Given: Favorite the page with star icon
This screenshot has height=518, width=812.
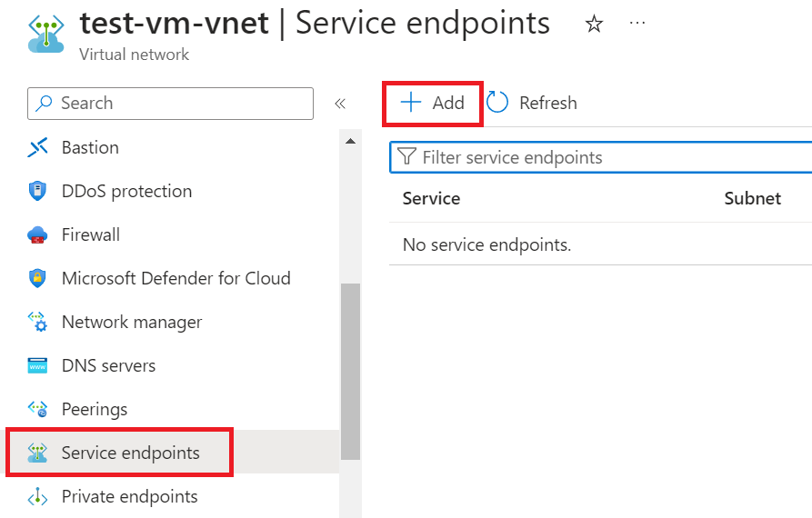Looking at the screenshot, I should pos(594,25).
